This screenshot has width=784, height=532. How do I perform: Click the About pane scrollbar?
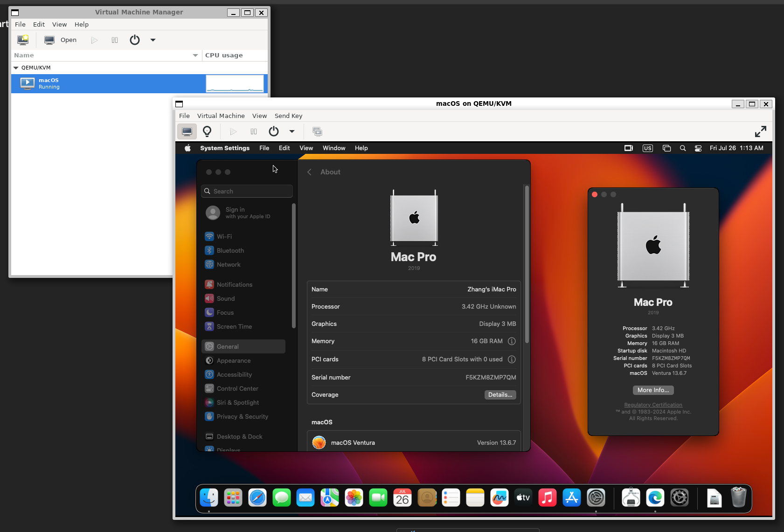tap(527, 264)
